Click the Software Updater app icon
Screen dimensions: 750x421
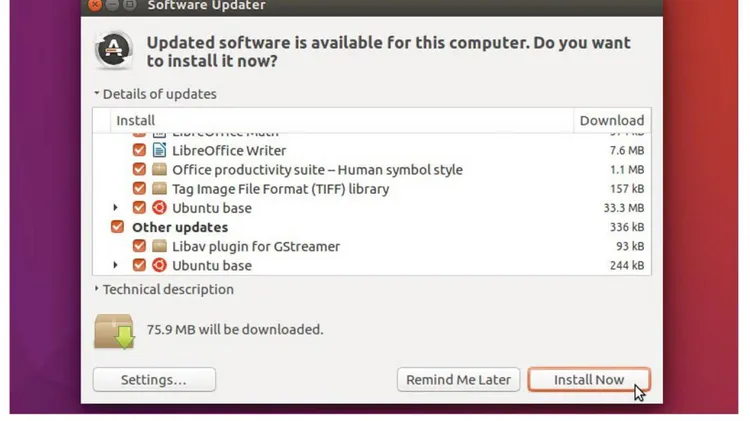(114, 50)
